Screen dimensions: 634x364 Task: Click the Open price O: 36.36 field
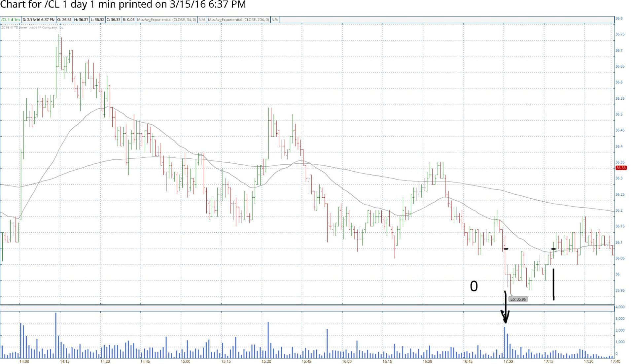tap(64, 20)
